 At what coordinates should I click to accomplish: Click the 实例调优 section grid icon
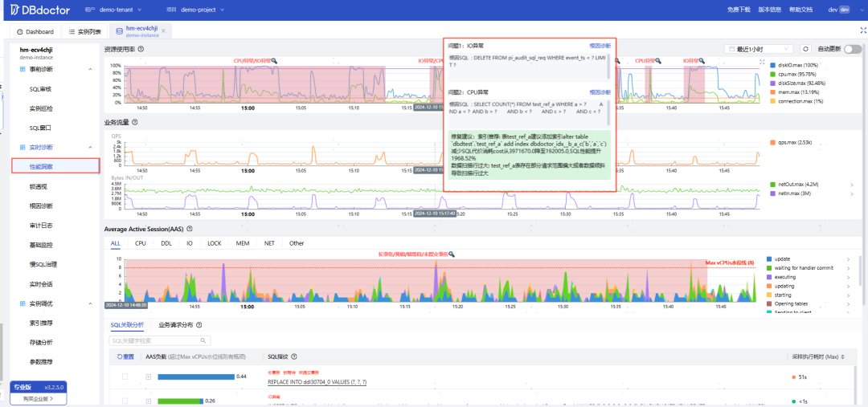(23, 303)
